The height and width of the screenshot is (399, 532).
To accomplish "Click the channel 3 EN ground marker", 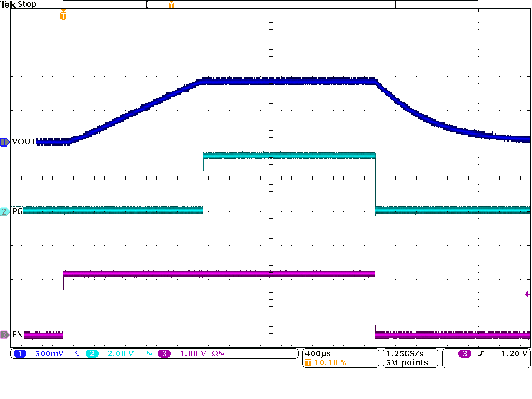I will [5, 335].
